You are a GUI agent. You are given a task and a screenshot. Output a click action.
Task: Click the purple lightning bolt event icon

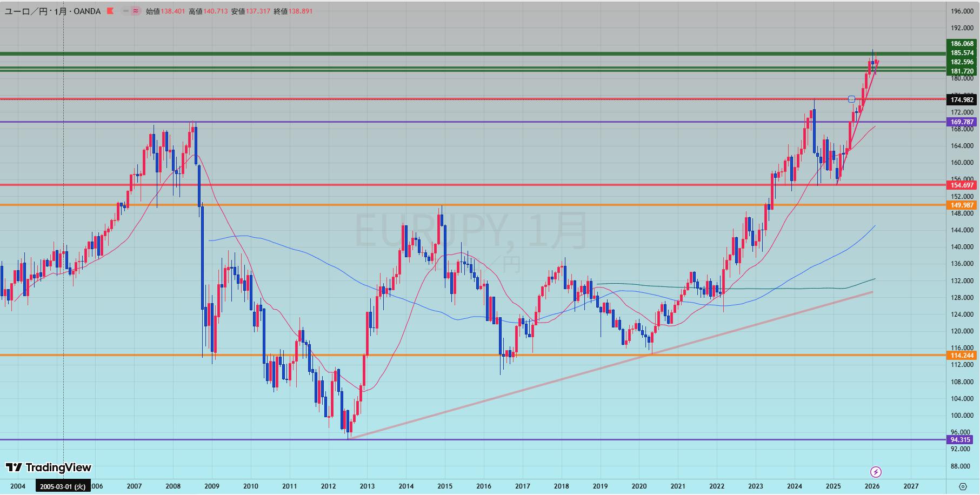point(876,472)
